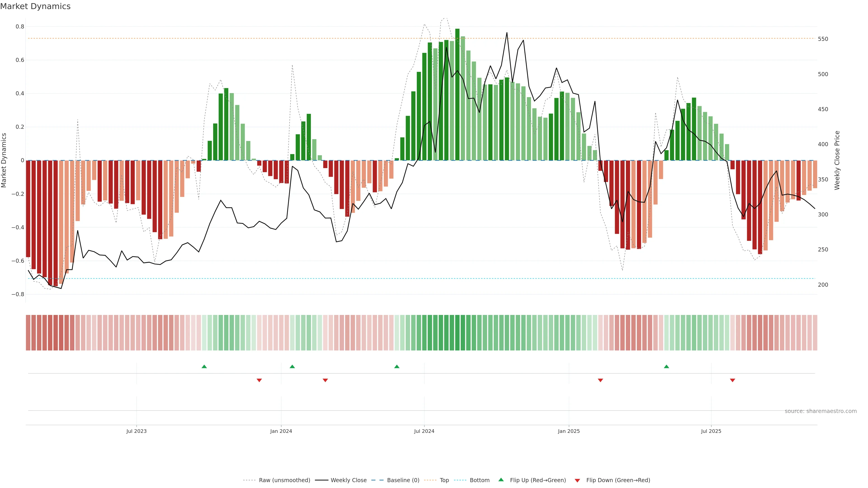Click the Market Dynamics chart title
Viewport: 868px width, 488px height.
coord(35,6)
